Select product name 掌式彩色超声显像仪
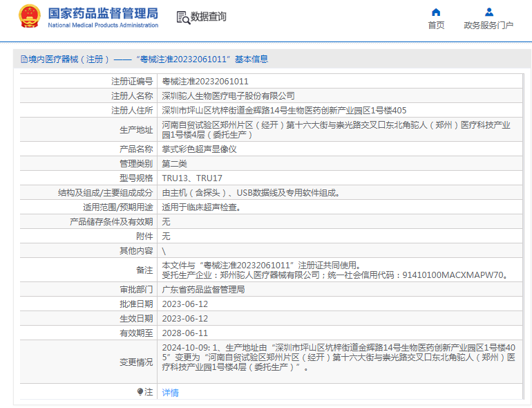 tap(199, 149)
